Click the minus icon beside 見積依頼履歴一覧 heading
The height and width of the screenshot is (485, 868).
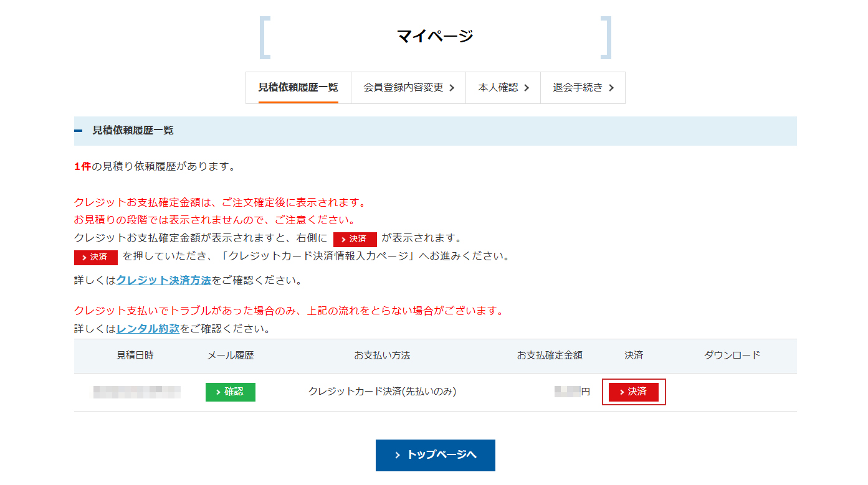pyautogui.click(x=77, y=131)
